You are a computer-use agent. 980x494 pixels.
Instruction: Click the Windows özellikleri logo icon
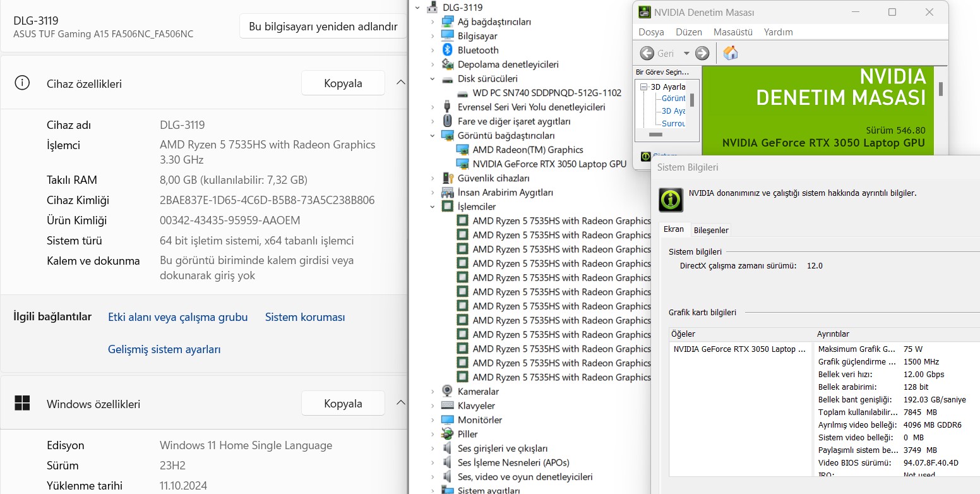22,403
